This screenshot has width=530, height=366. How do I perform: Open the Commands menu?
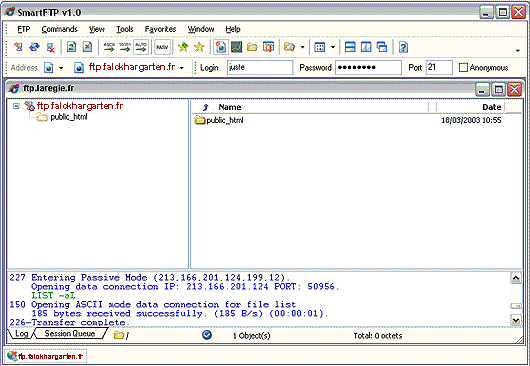click(59, 29)
